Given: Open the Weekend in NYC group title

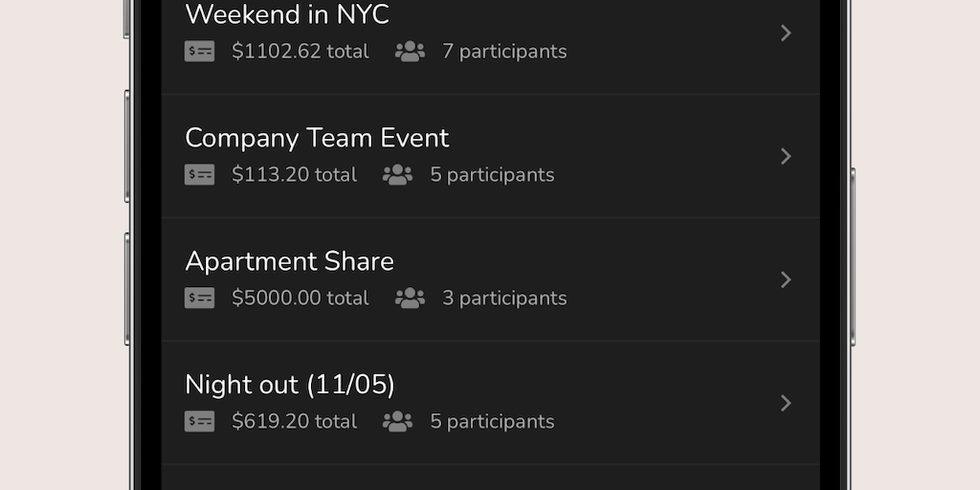Looking at the screenshot, I should 287,15.
